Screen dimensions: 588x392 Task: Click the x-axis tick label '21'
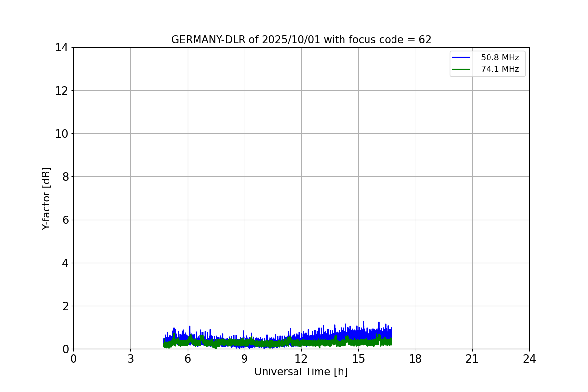point(472,359)
